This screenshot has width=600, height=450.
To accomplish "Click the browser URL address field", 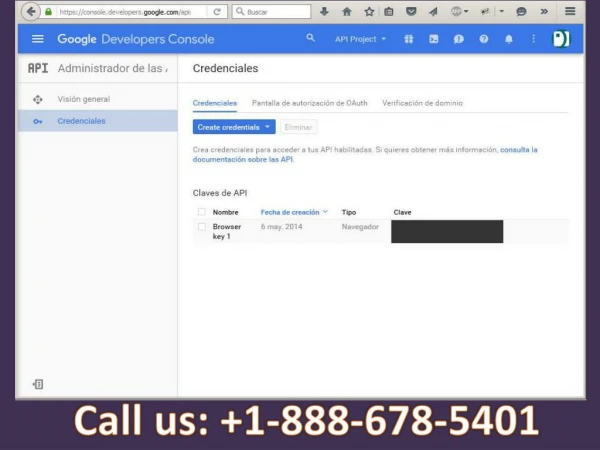I will tap(126, 12).
